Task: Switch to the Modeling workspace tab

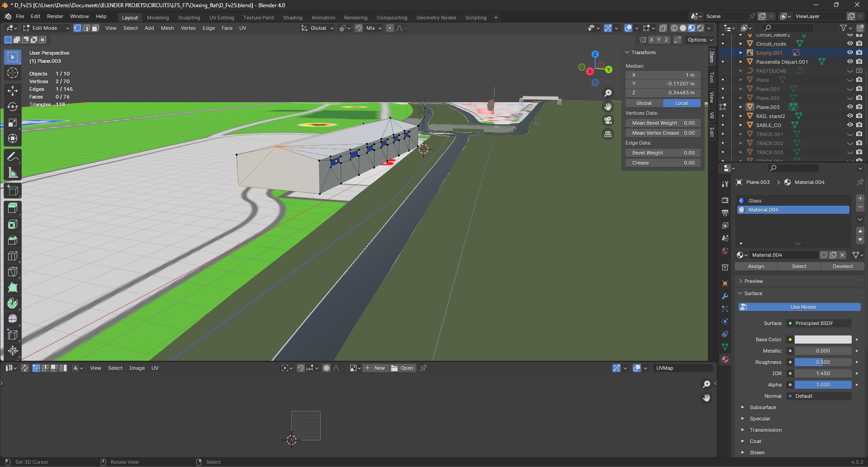Action: click(158, 18)
